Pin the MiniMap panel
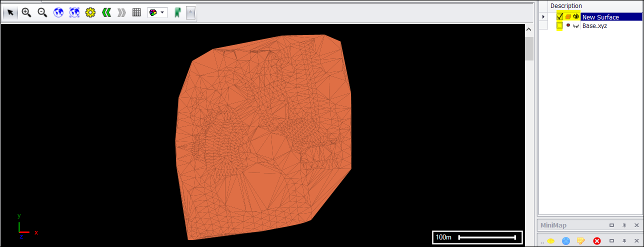The width and height of the screenshot is (644, 247). pyautogui.click(x=623, y=225)
